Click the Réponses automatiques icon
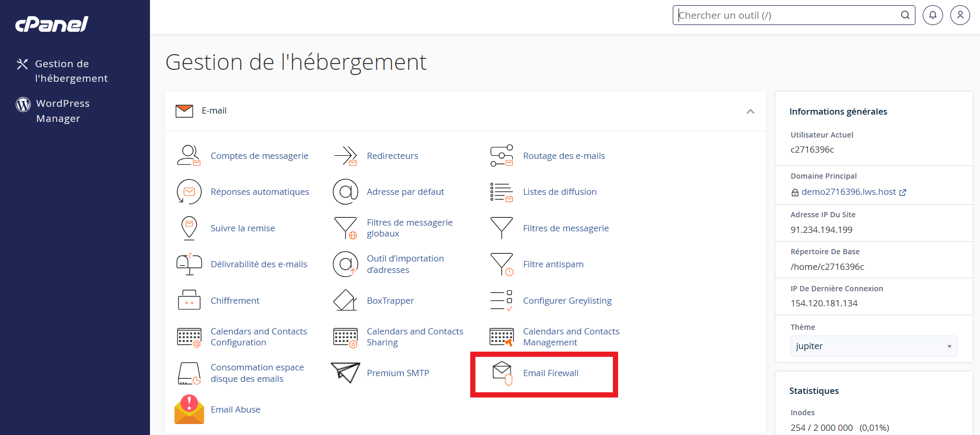 click(x=189, y=192)
